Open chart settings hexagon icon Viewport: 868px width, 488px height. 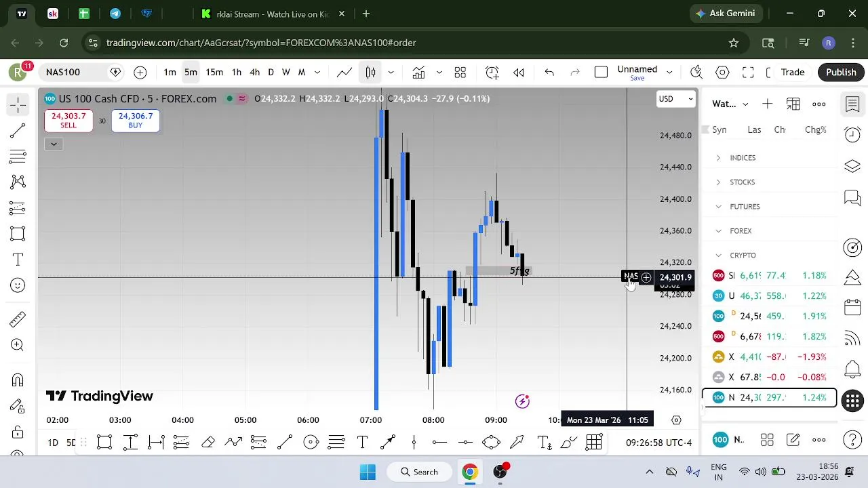tap(722, 73)
